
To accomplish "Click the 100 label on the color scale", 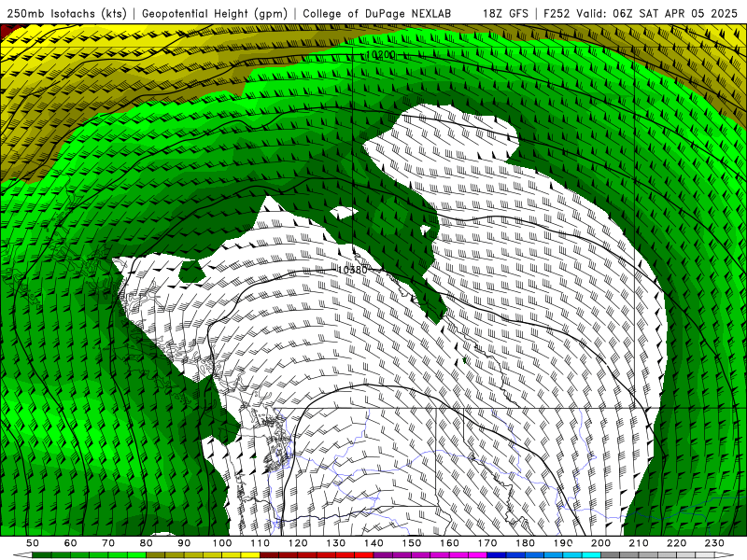I will point(222,543).
